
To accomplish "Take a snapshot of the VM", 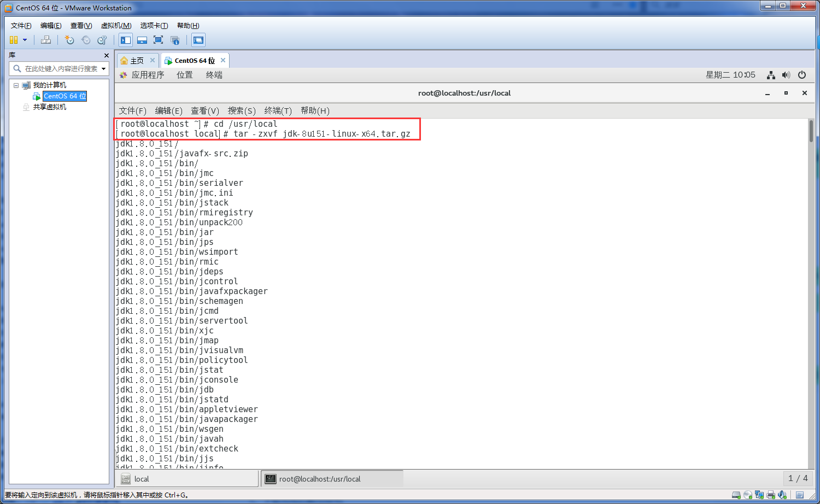I will (69, 40).
